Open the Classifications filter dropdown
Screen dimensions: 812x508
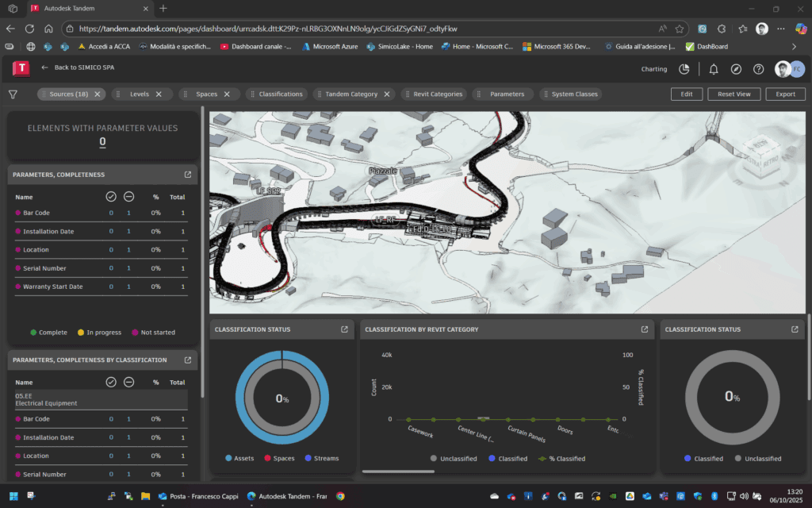tap(276, 94)
